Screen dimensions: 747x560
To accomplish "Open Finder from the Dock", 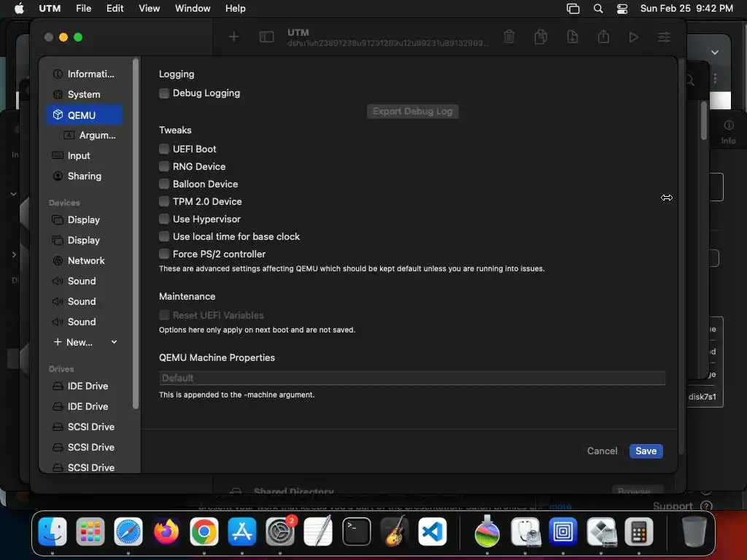I will (x=53, y=532).
